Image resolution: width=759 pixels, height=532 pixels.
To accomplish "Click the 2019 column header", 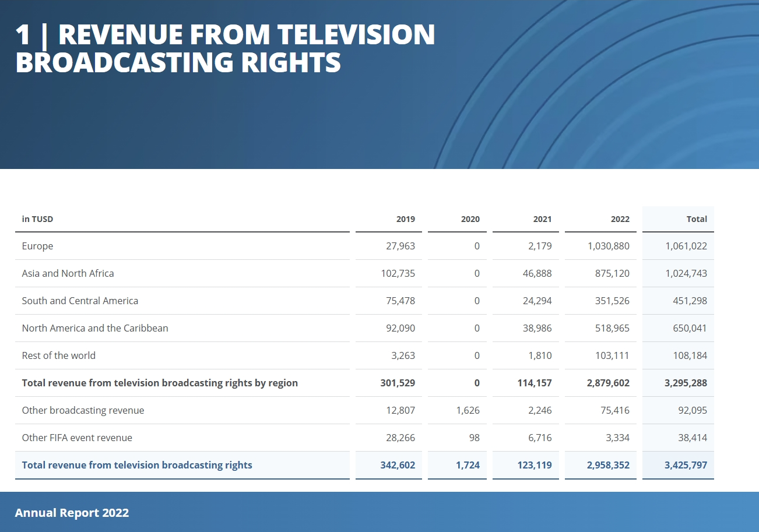I will (x=406, y=219).
